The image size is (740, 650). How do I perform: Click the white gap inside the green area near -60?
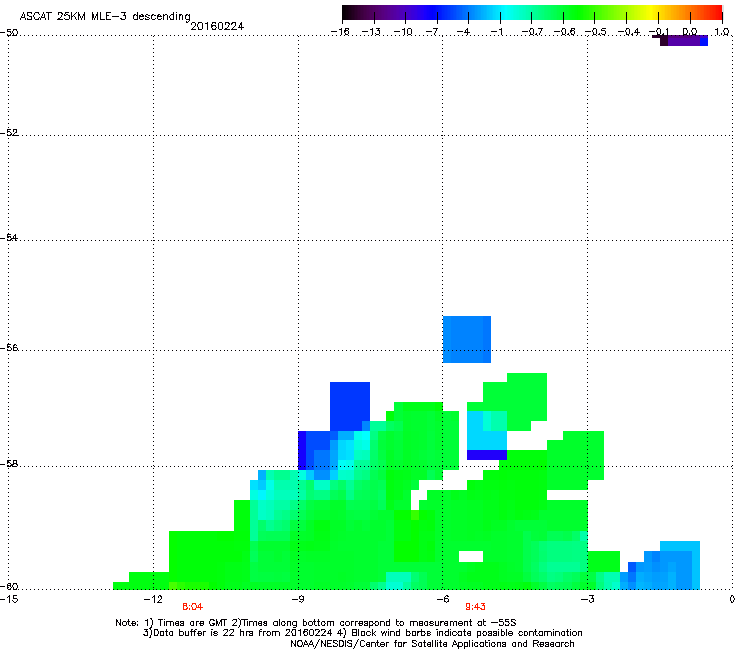coord(471,557)
